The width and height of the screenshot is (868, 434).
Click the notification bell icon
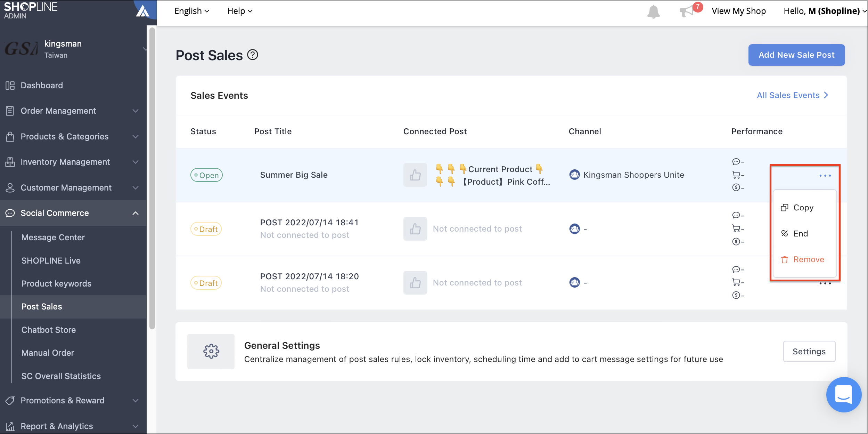653,11
